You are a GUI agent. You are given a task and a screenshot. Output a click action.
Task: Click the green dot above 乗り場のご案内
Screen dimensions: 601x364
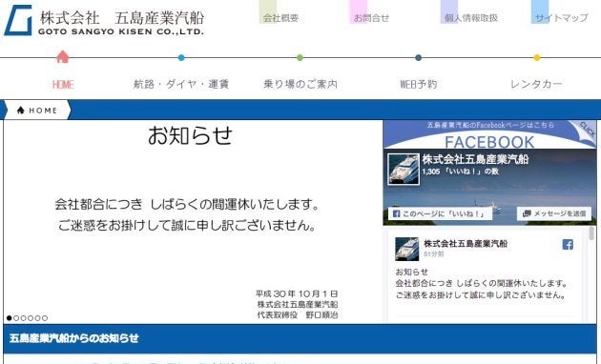(x=300, y=58)
